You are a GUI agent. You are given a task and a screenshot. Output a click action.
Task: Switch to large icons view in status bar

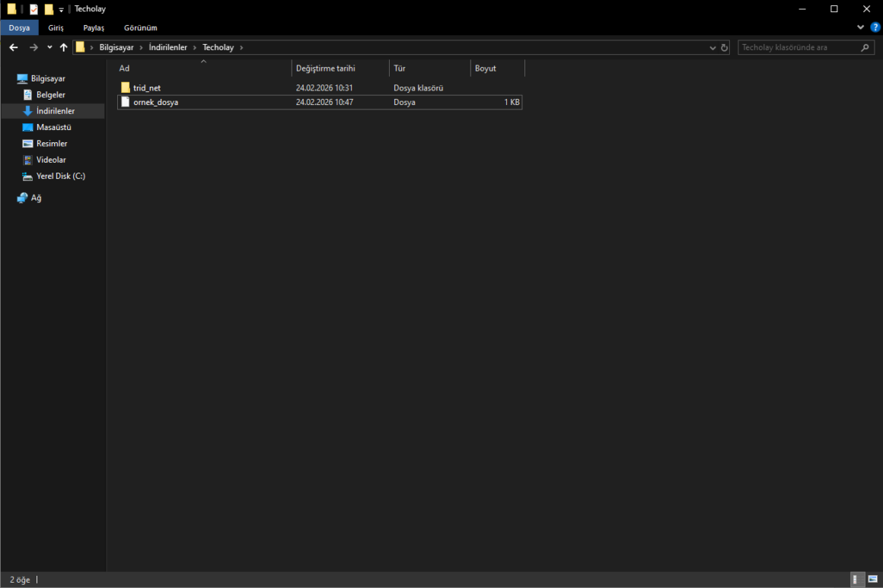[x=872, y=580]
